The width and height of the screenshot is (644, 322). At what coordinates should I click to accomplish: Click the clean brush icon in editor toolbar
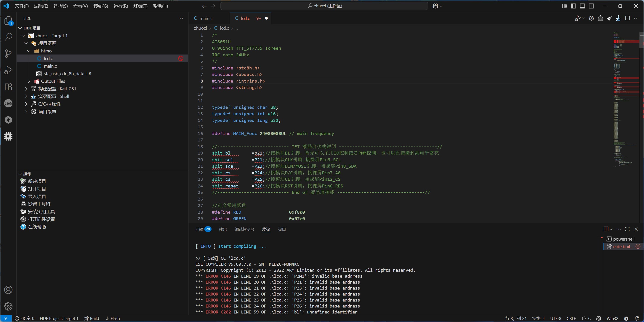609,18
